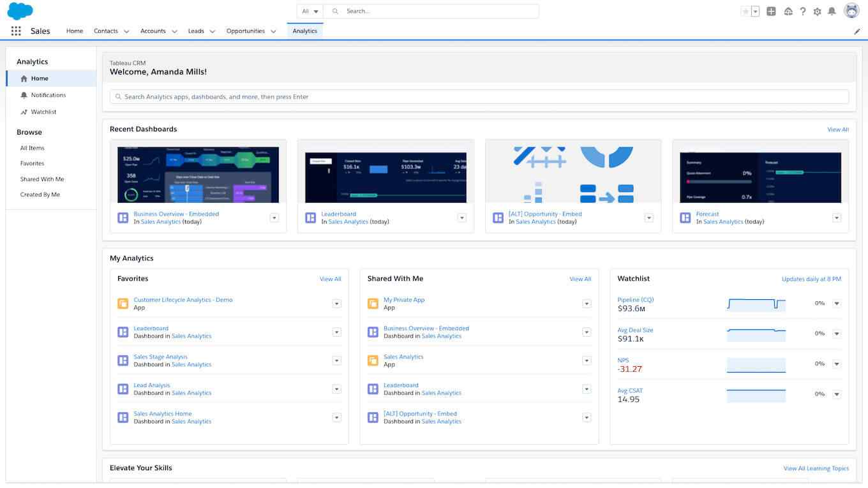Browse Shared With Me in sidebar
This screenshot has height=488, width=868.
[x=42, y=179]
